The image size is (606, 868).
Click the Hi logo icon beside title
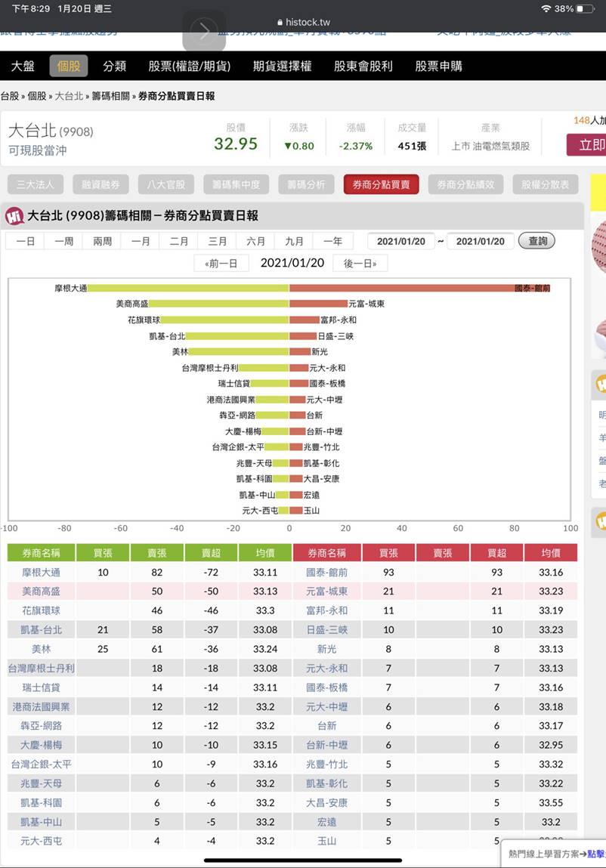point(14,216)
